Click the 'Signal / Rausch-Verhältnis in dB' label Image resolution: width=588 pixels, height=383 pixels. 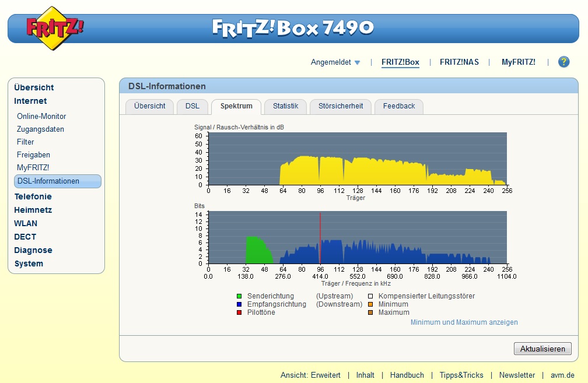239,127
